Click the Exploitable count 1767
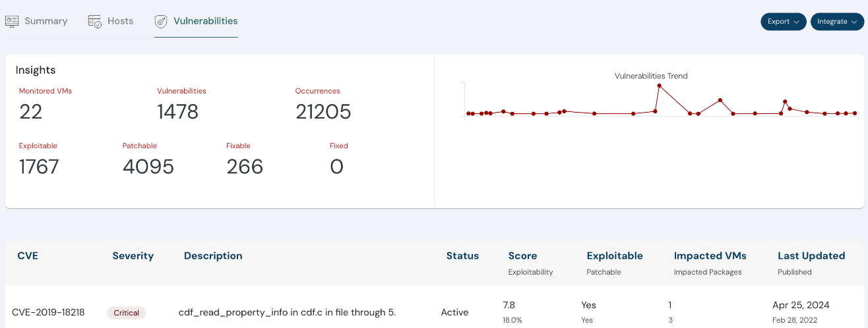 [x=39, y=167]
